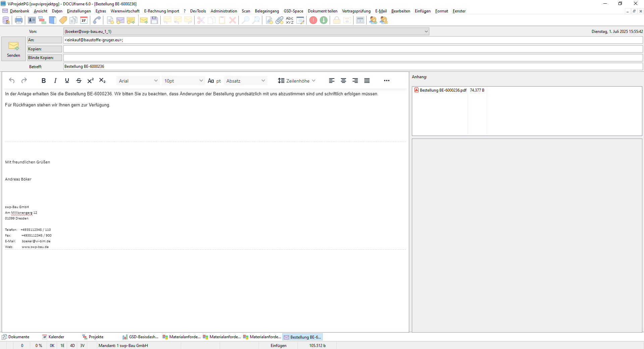
Task: Click the blue book icon
Action: coord(53,20)
